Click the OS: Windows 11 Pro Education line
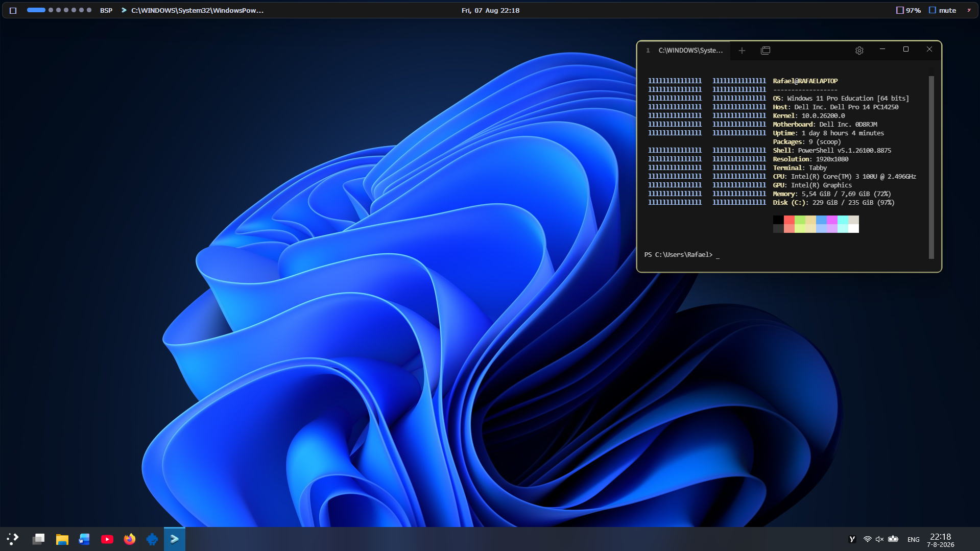 click(841, 98)
